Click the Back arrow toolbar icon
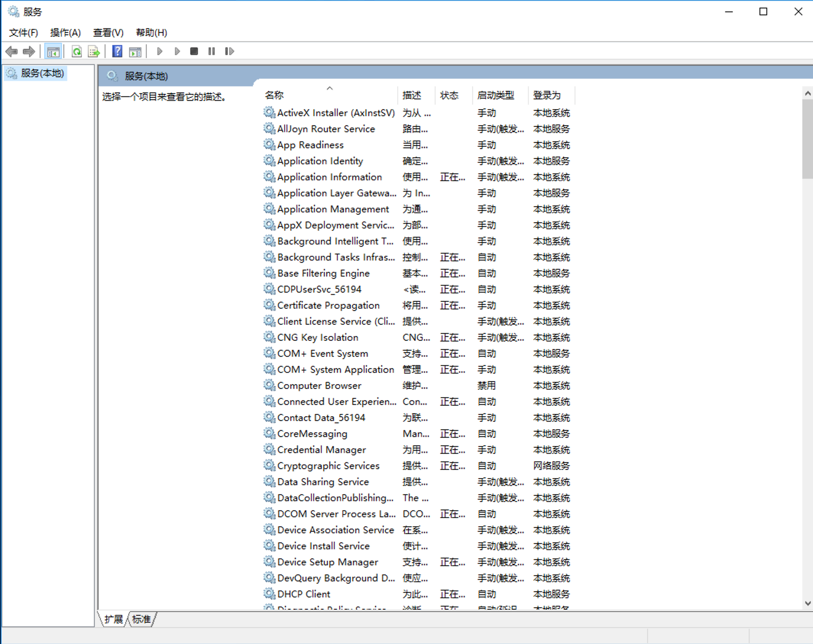Viewport: 813px width, 644px height. click(x=11, y=51)
